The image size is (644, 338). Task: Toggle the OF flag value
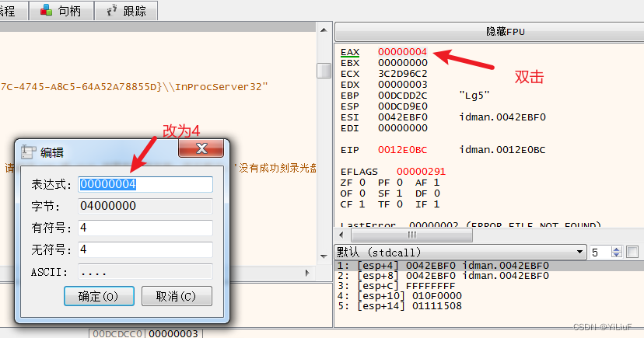(x=362, y=193)
